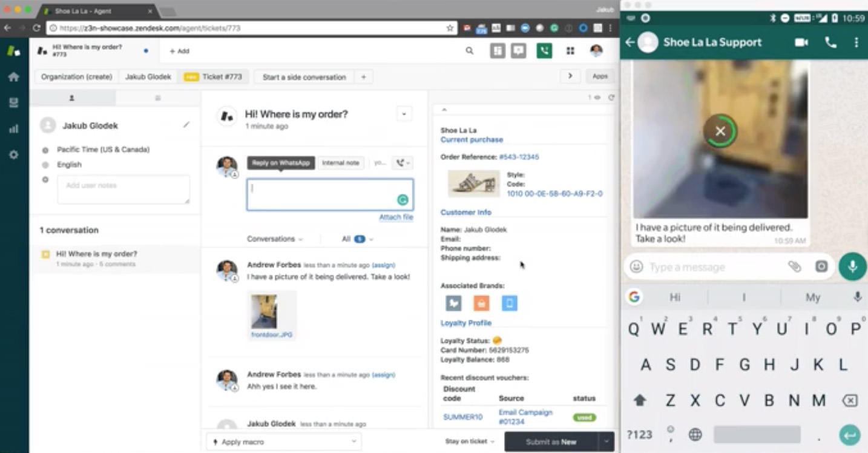Click first associated brand icon
868x453 pixels.
[453, 303]
